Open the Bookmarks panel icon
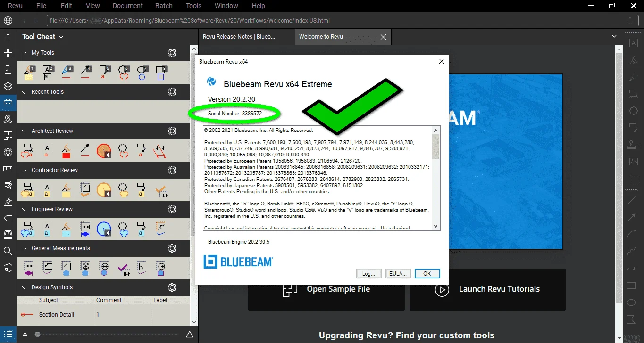644x343 pixels. pos(8,70)
